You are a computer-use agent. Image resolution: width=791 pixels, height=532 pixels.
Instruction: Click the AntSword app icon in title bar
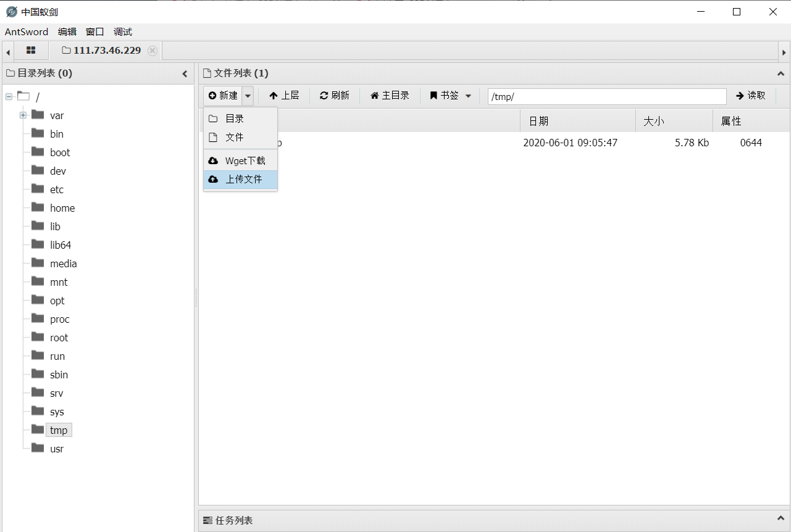(x=11, y=12)
